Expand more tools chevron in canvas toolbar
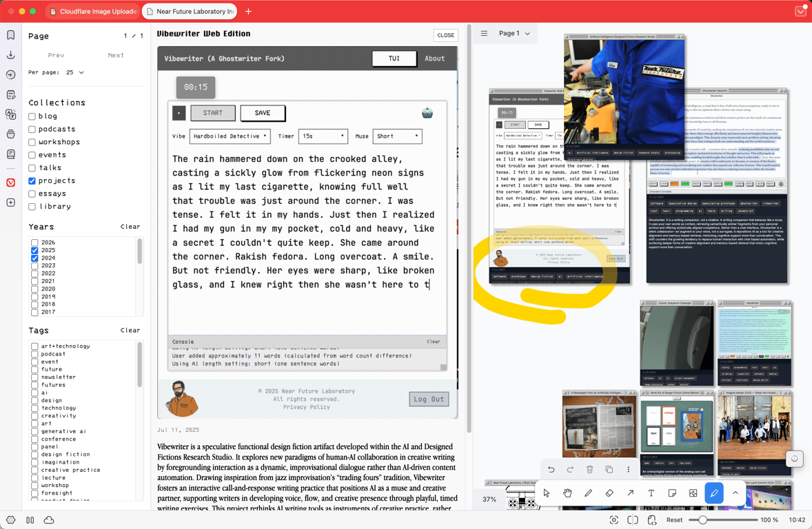The height and width of the screenshot is (529, 812). (735, 492)
